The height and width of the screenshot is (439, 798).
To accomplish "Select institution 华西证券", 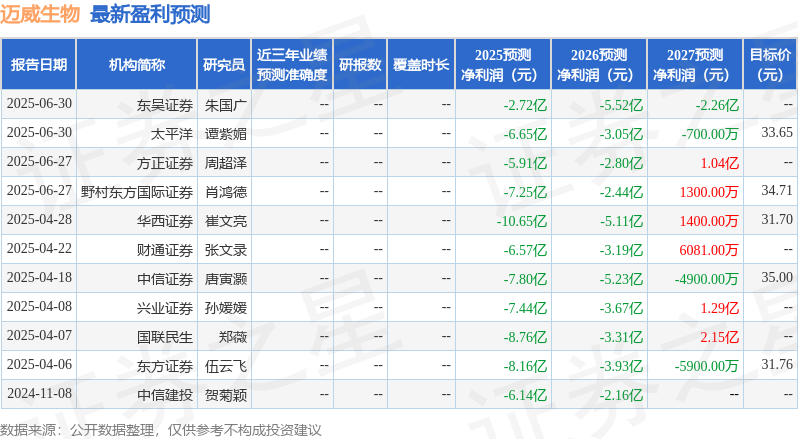I will pos(165,221).
